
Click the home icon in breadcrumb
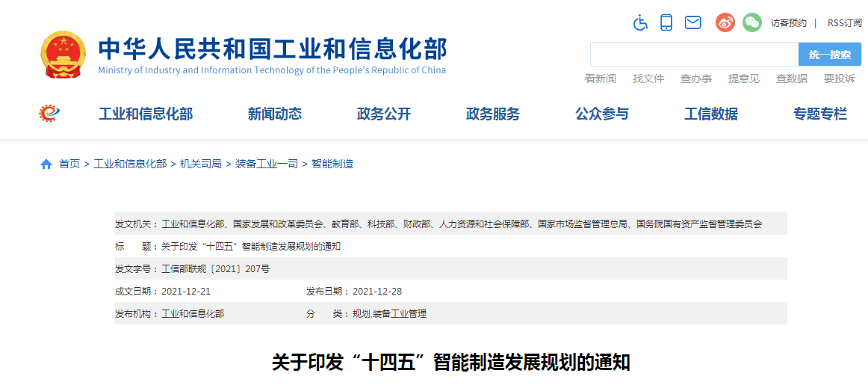[x=46, y=164]
